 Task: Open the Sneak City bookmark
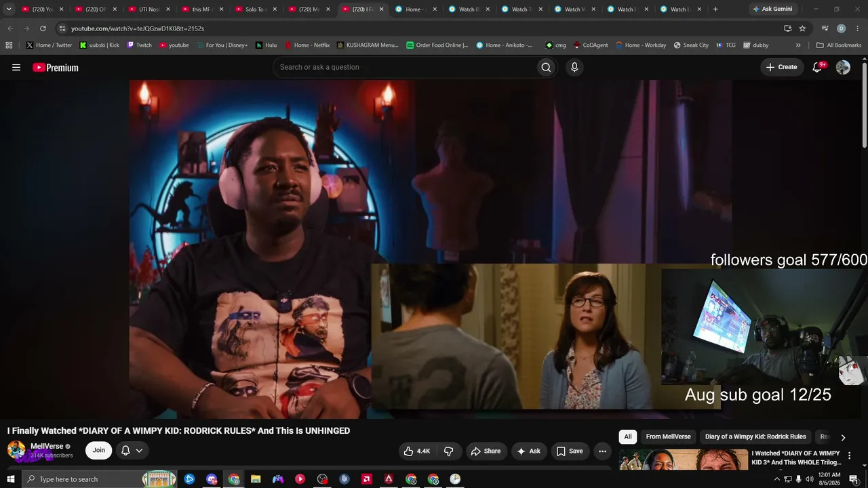[691, 45]
